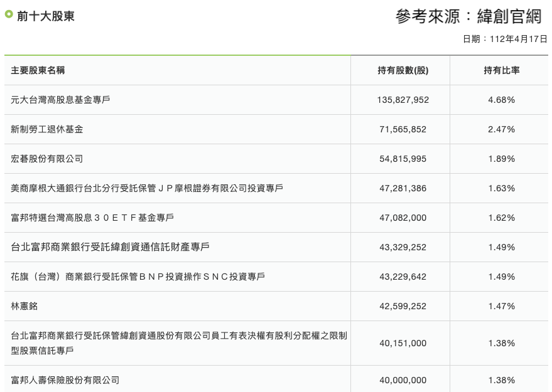Click the share count 47,082,000

(403, 218)
